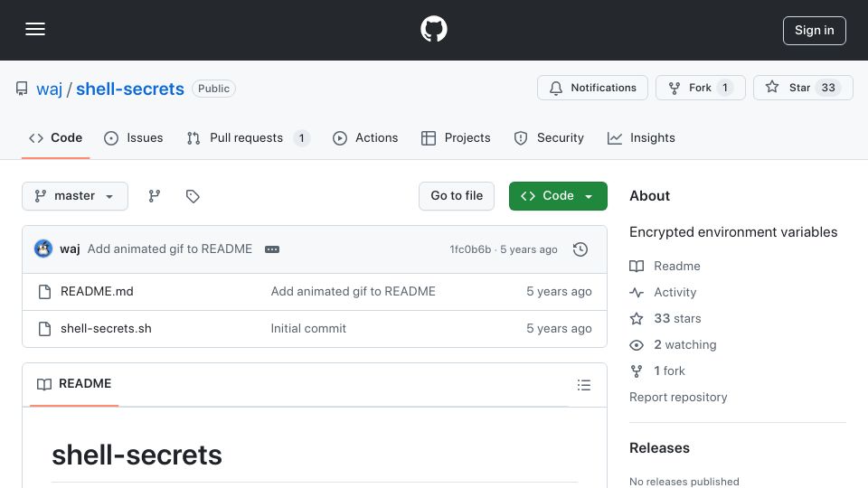Expand the master branch dropdown
Screen dimensions: 868x488
(x=75, y=196)
